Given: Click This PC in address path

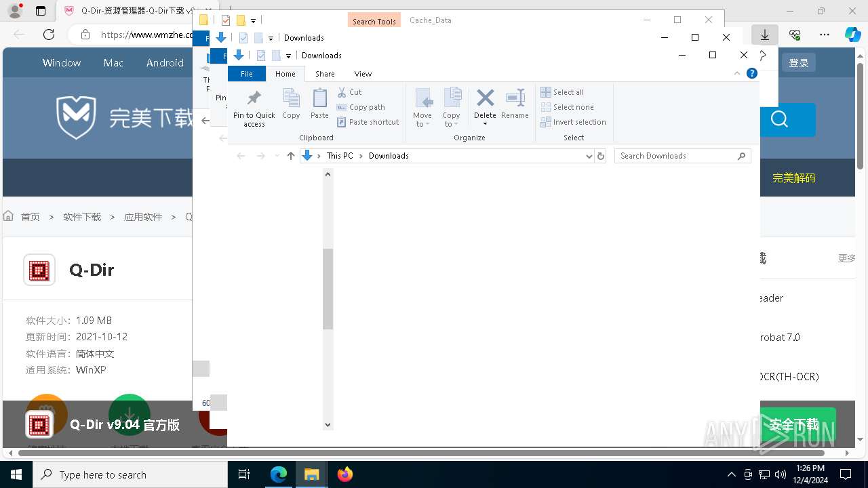Looking at the screenshot, I should coord(340,156).
